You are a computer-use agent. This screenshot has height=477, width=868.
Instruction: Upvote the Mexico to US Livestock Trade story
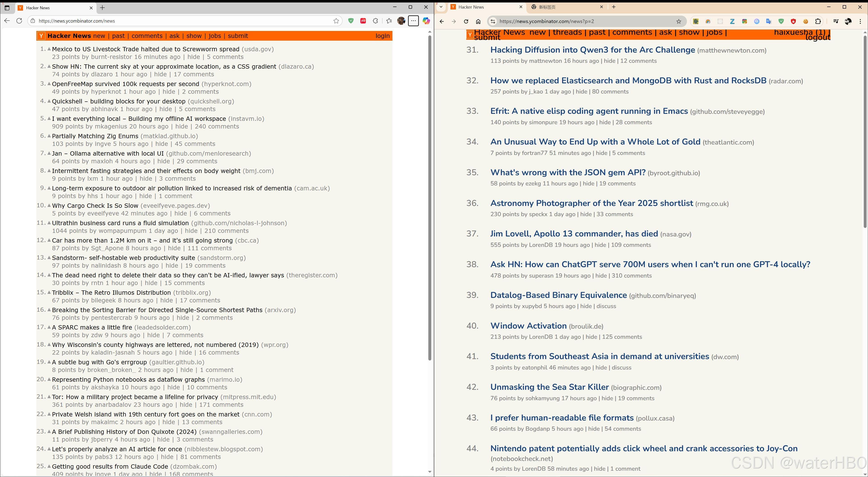point(49,49)
